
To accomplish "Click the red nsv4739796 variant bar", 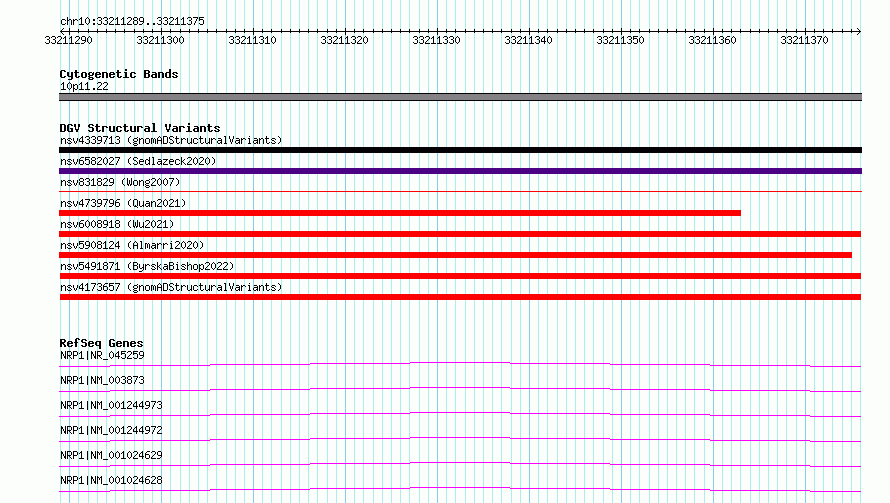I will point(400,213).
